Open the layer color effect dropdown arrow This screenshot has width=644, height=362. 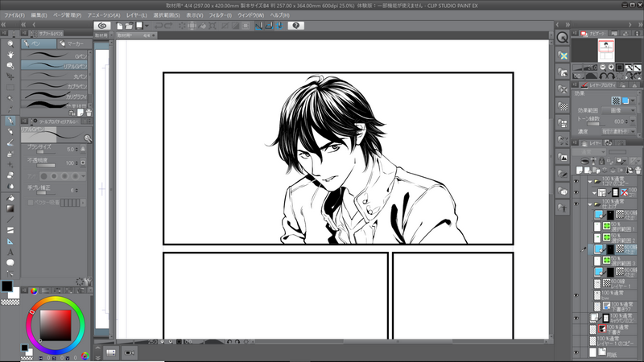point(633,101)
